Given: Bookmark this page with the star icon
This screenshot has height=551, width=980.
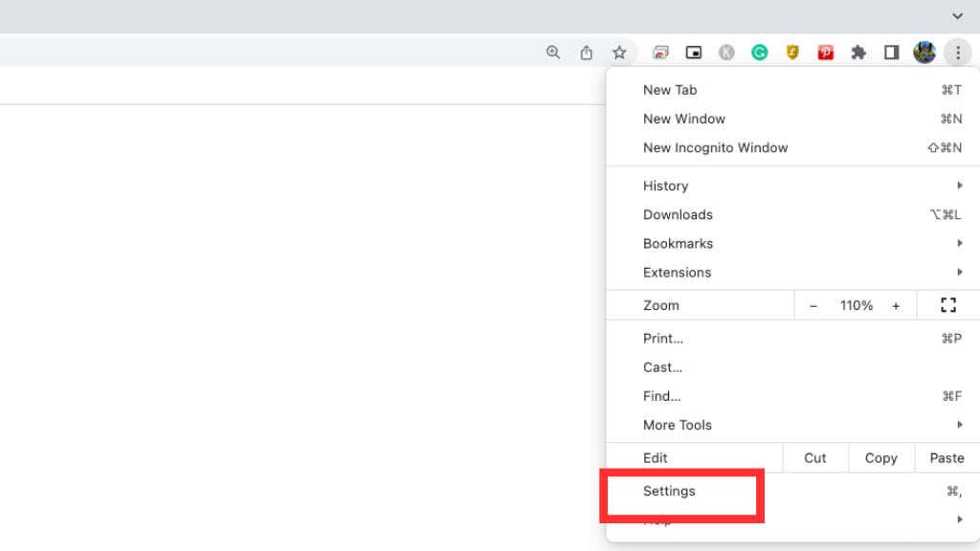Looking at the screenshot, I should coord(619,53).
